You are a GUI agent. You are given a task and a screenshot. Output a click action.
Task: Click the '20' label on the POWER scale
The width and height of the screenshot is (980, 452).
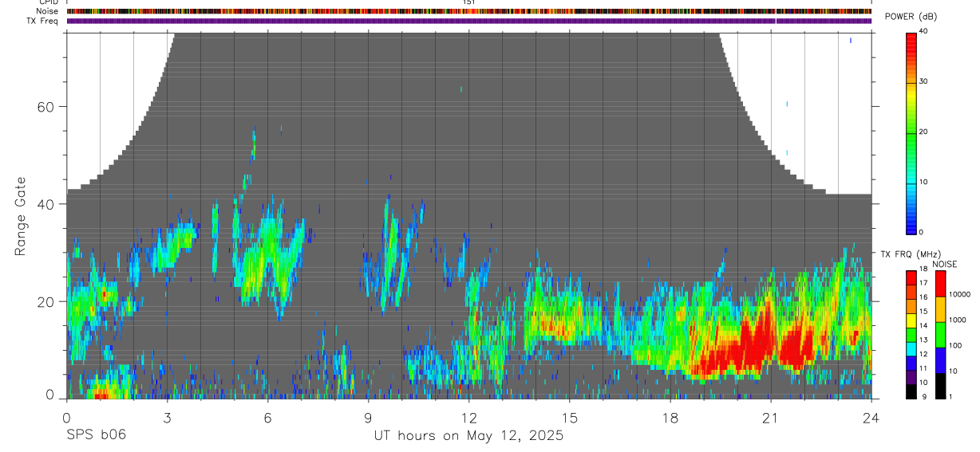[x=924, y=132]
